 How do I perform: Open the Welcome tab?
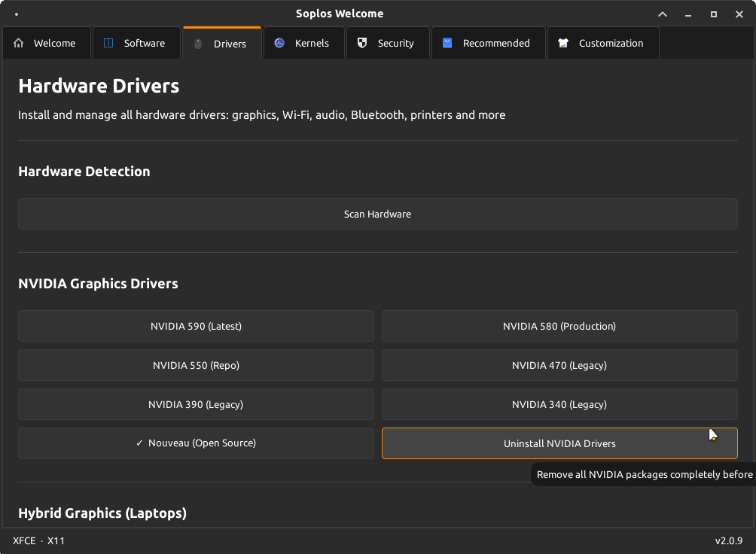tap(47, 43)
